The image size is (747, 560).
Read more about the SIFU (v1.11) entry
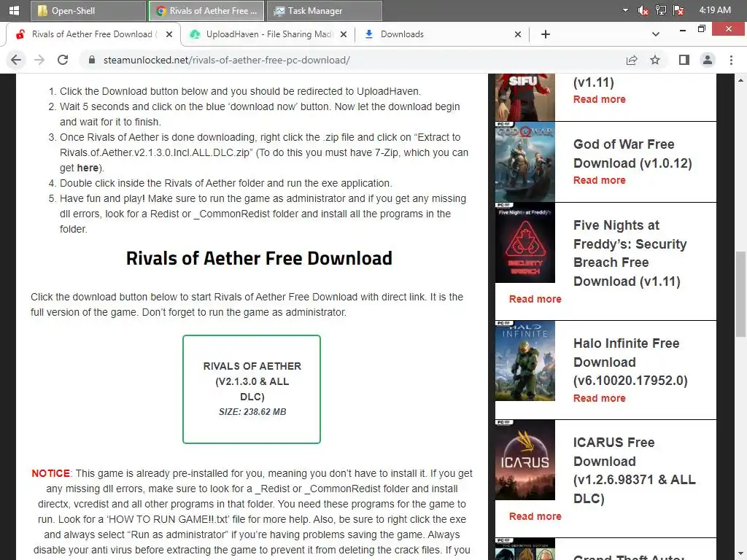click(x=600, y=99)
